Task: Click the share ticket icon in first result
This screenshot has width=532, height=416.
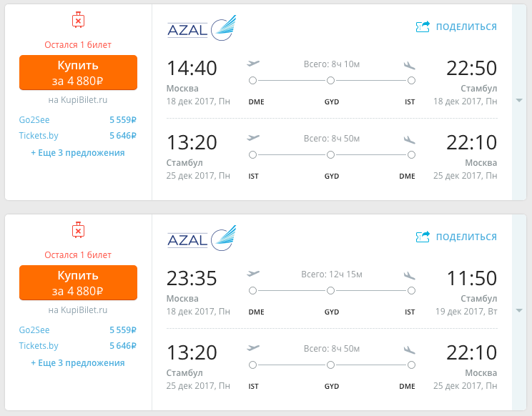Action: [x=423, y=26]
